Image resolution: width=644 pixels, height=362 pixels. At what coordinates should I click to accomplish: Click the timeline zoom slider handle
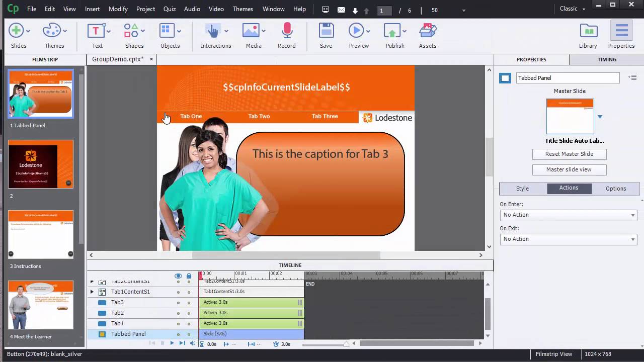click(x=346, y=344)
